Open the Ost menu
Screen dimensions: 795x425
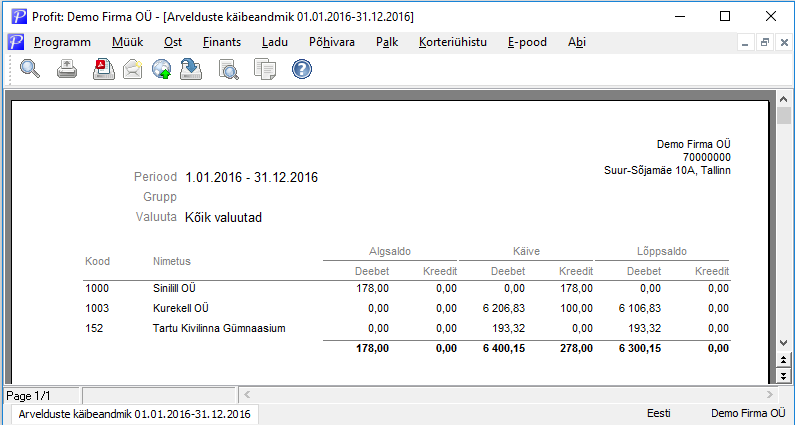173,42
